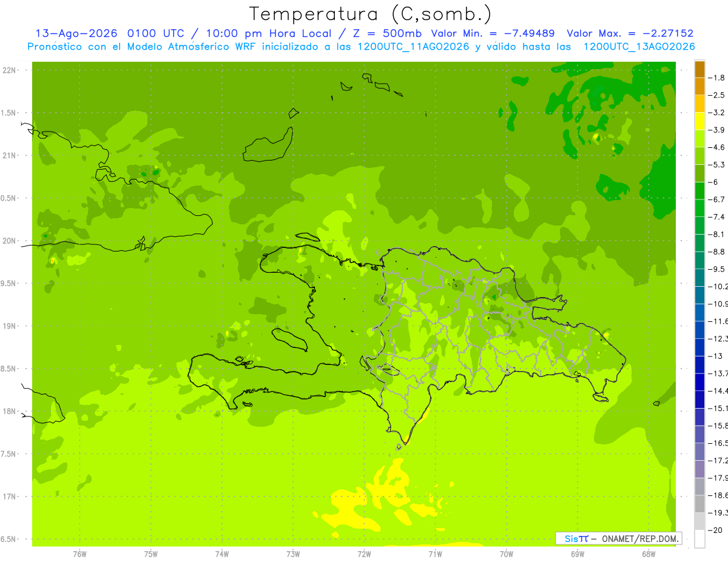Click 'Valor Max. = -2.27152' text
The image size is (728, 562).
click(630, 33)
